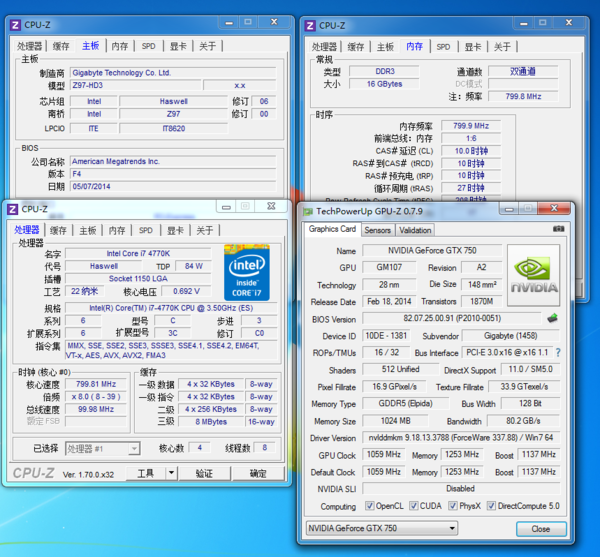The width and height of the screenshot is (600, 557).
Task: Click the GPU-Z screenshot camera icon
Action: tap(558, 229)
